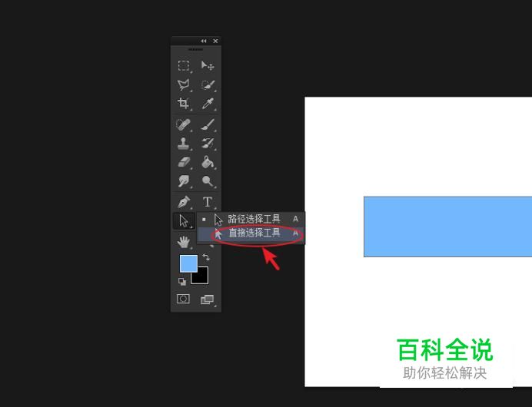Select the Hand tool
Screen dimensions: 532x407
pyautogui.click(x=184, y=242)
